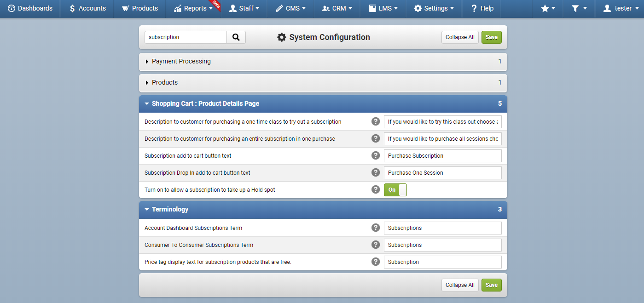The width and height of the screenshot is (644, 303).
Task: Click the search magnifier button
Action: click(x=236, y=37)
